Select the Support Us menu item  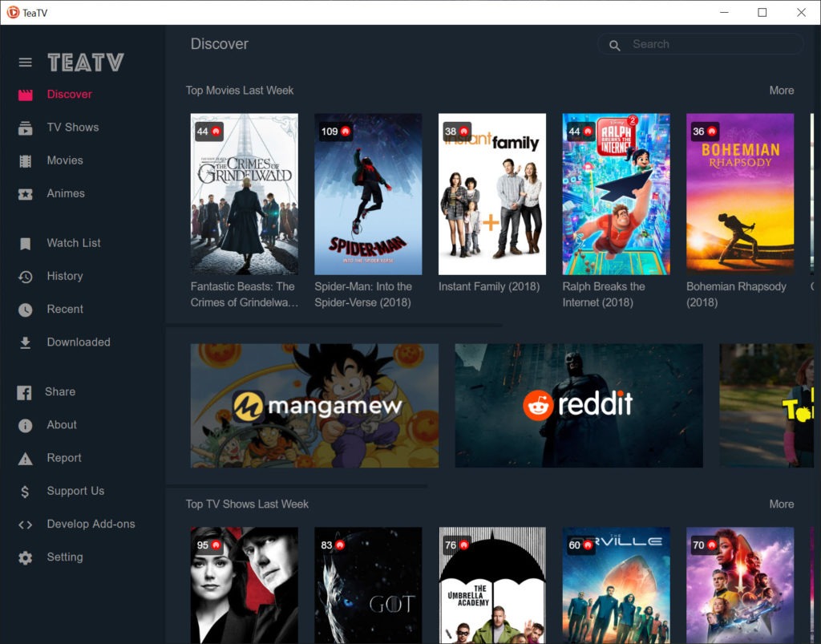(75, 491)
